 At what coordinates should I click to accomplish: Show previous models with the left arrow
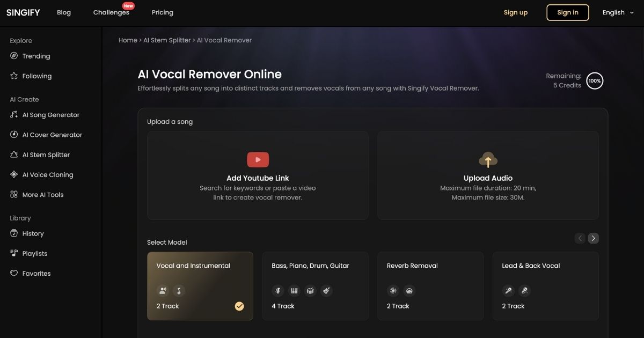[x=580, y=238]
